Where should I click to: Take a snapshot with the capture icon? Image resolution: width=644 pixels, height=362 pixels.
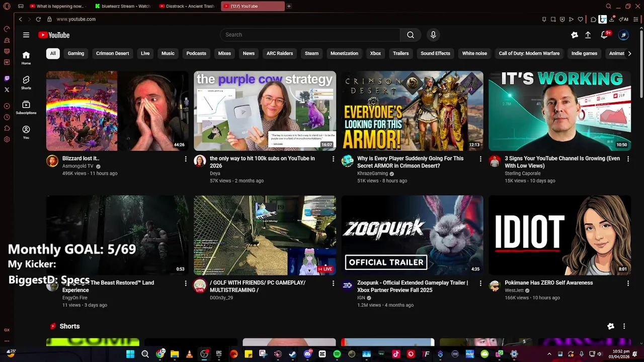click(x=553, y=19)
